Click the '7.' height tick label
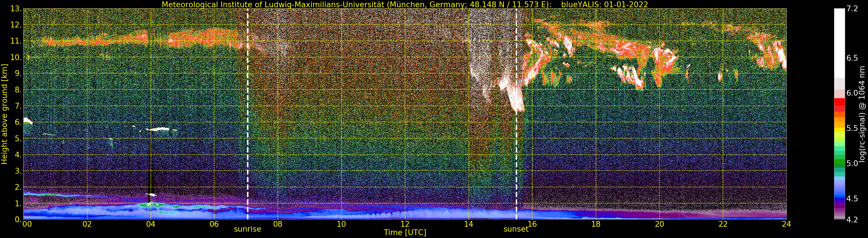Image resolution: width=868 pixels, height=238 pixels. (x=18, y=106)
